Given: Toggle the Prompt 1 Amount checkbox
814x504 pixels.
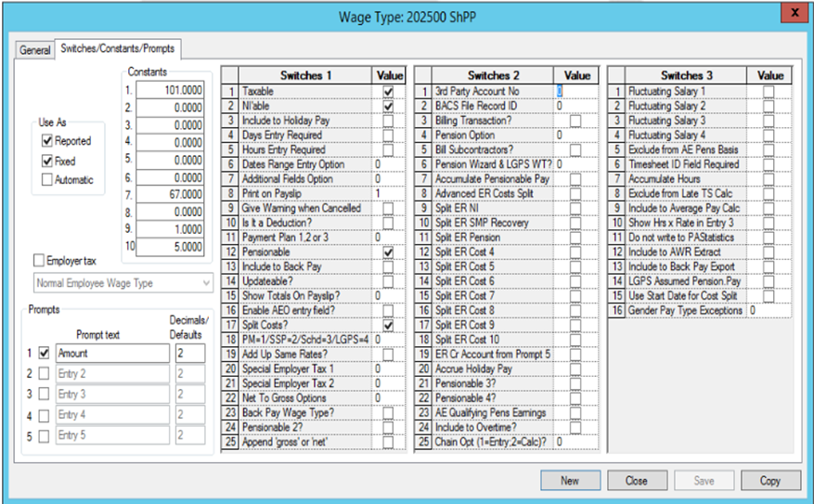Looking at the screenshot, I should click(45, 353).
